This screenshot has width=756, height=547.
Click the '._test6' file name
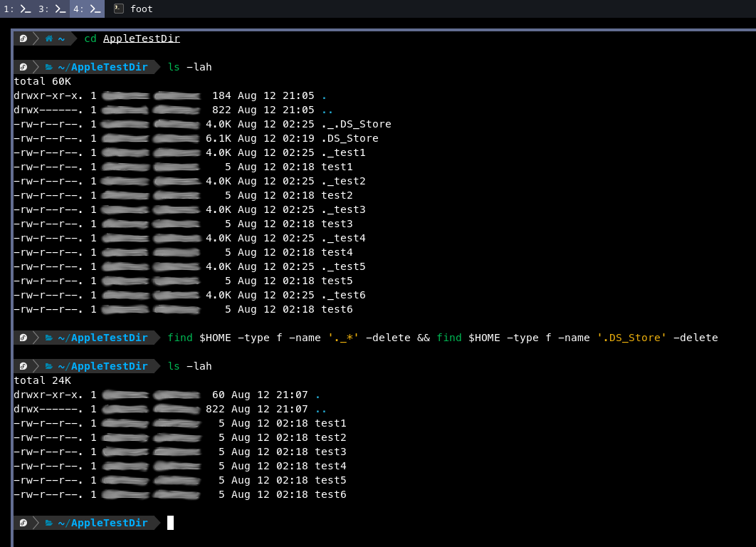point(343,295)
